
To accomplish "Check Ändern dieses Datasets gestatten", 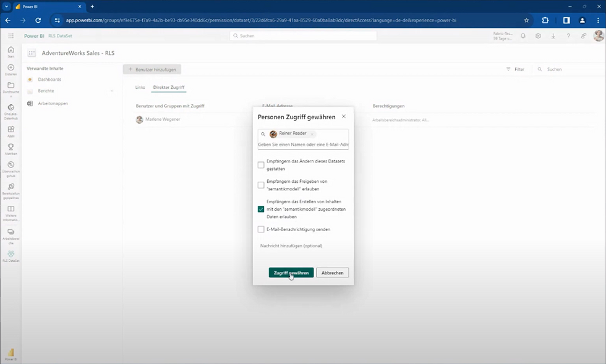I will point(261,165).
